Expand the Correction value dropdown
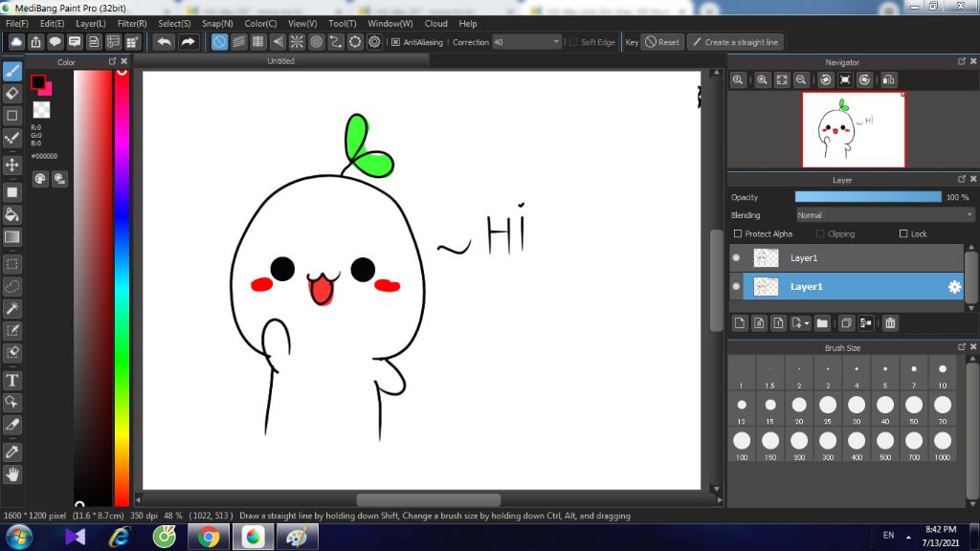 556,42
